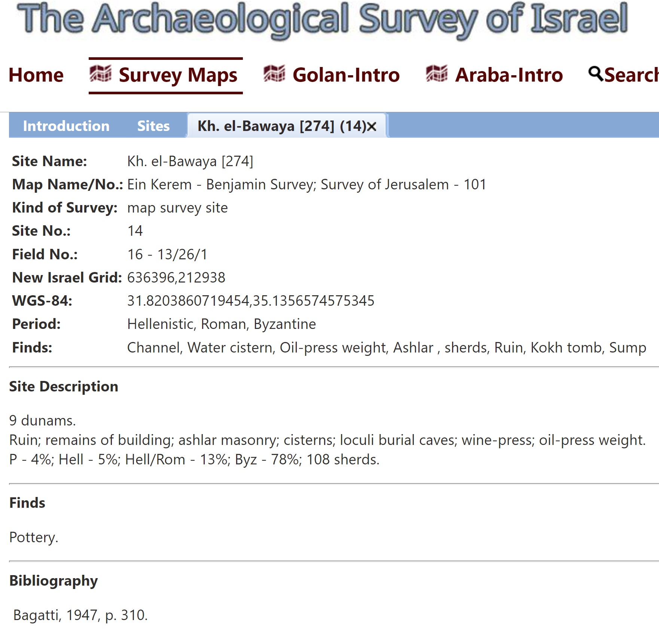Image resolution: width=659 pixels, height=644 pixels.
Task: Click the Golan-Intro map icon
Action: [x=274, y=74]
